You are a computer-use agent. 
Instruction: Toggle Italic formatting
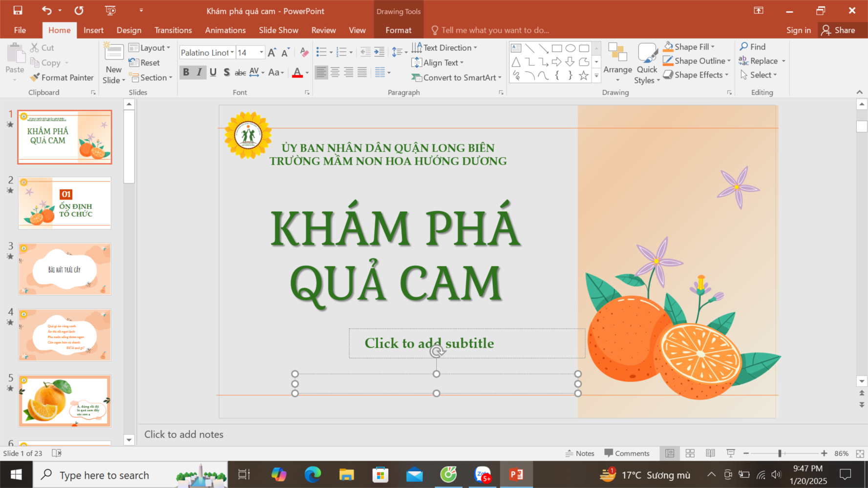click(x=199, y=72)
